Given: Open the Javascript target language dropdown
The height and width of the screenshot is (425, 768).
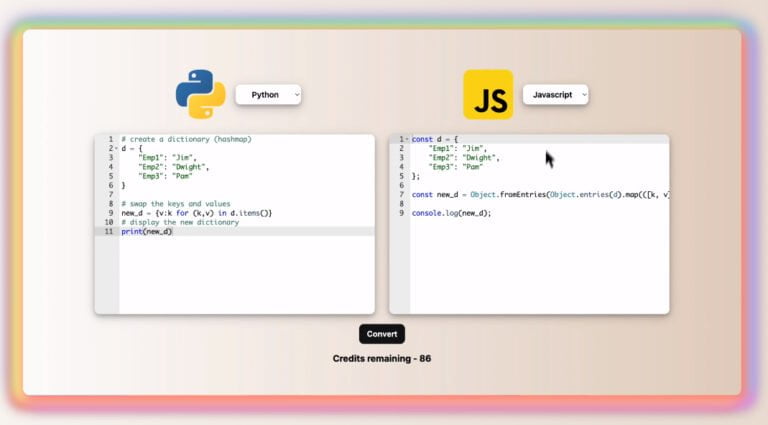Looking at the screenshot, I should coord(555,94).
